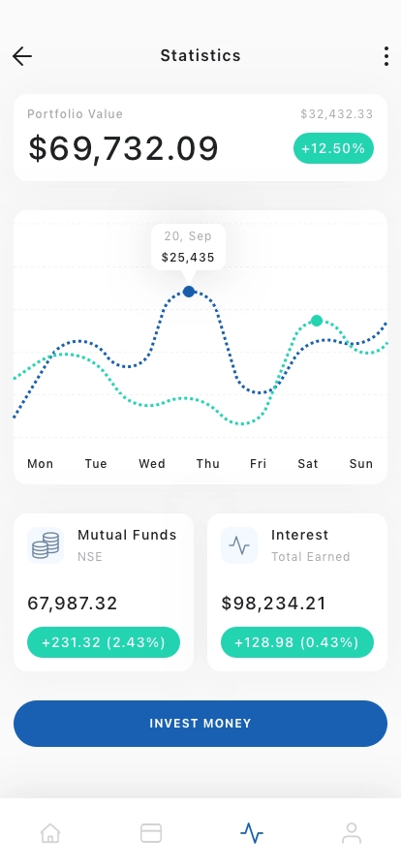This screenshot has width=401, height=868.
Task: Open the Cards tab in bottom navigation
Action: coord(151,832)
